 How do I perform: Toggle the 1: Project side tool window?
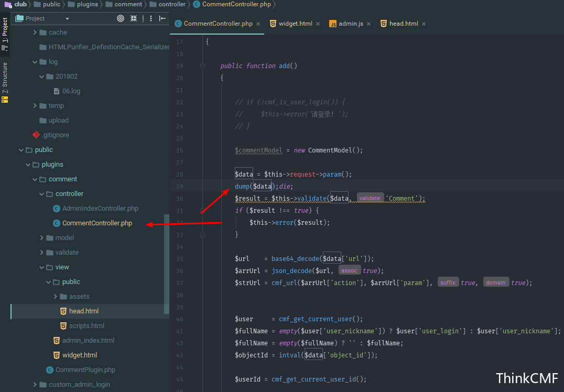click(x=5, y=30)
